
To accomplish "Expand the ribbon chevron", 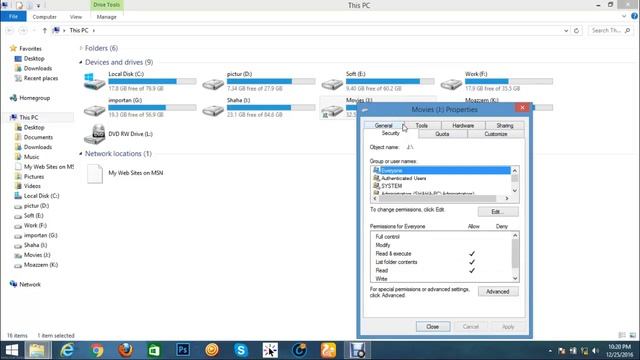I will coord(624,16).
